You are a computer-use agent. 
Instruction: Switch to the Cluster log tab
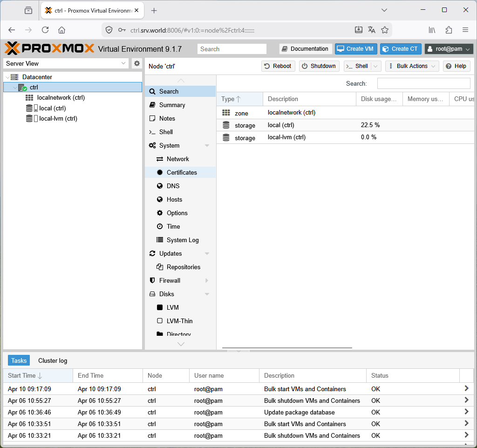pyautogui.click(x=53, y=360)
